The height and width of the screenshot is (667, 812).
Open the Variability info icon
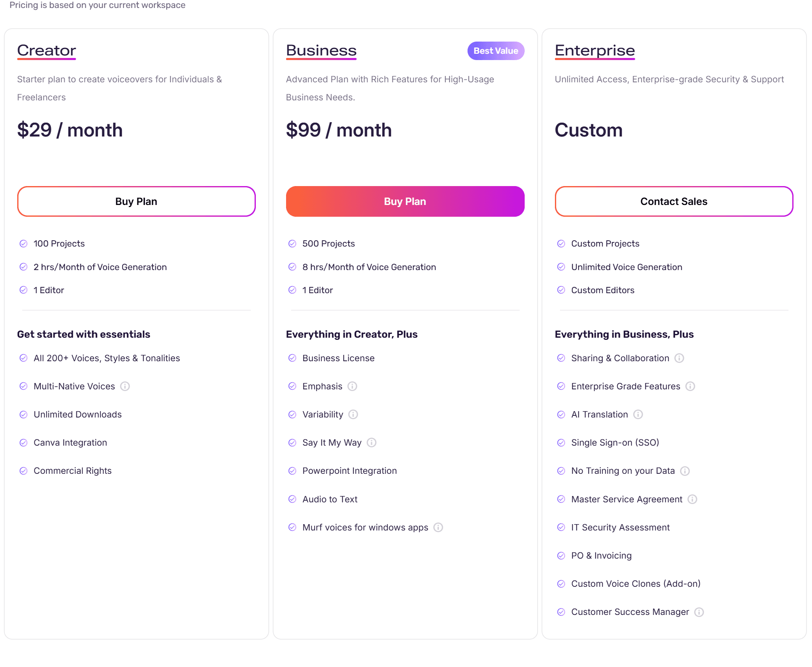coord(353,414)
